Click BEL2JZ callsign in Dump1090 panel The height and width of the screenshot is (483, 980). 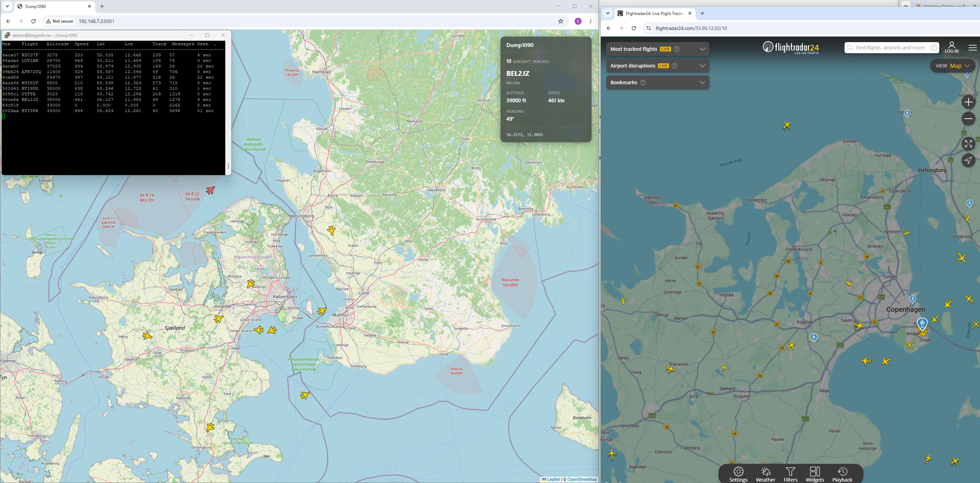[x=518, y=73]
